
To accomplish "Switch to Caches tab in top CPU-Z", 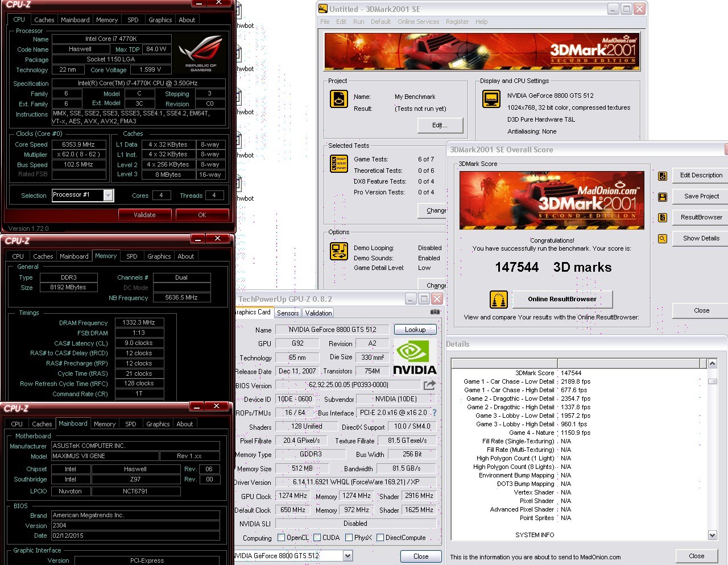I will click(44, 20).
